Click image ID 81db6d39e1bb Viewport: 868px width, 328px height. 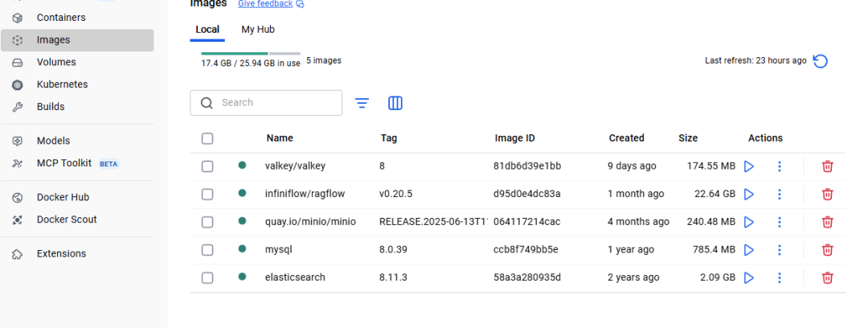point(528,166)
